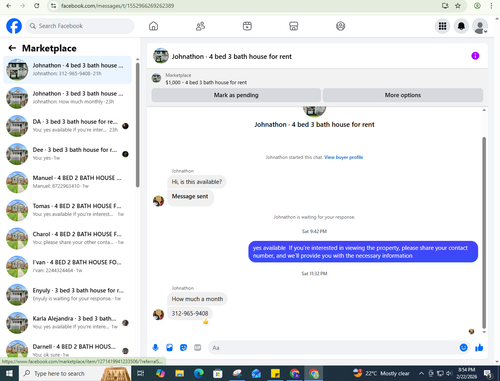Open Microsoft Edge from the taskbar

click(199, 373)
